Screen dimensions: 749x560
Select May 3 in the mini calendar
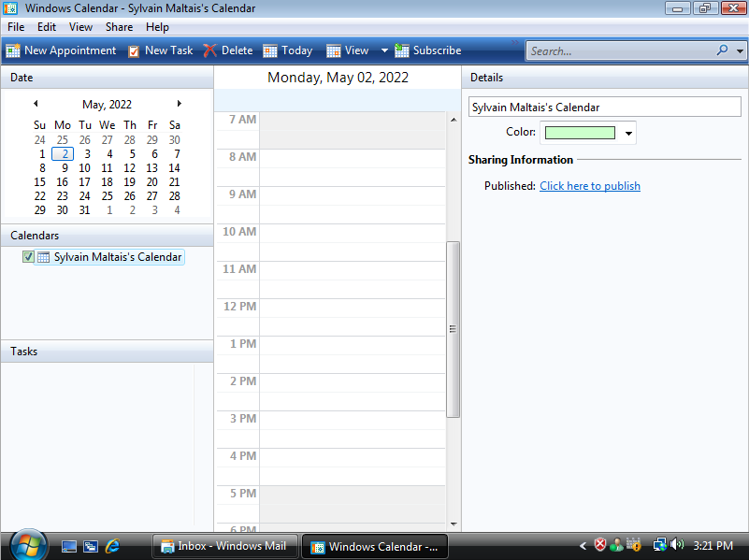pyautogui.click(x=87, y=154)
